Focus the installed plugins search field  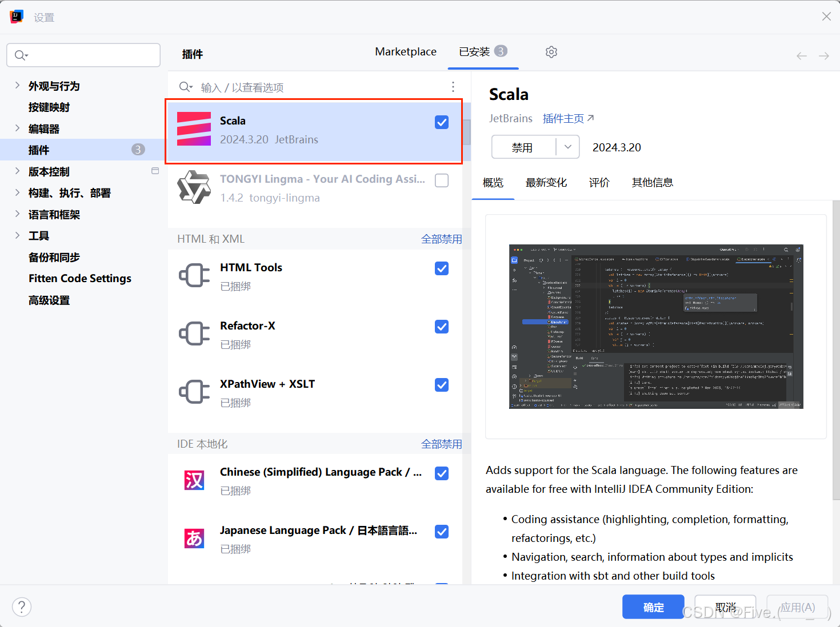point(315,87)
